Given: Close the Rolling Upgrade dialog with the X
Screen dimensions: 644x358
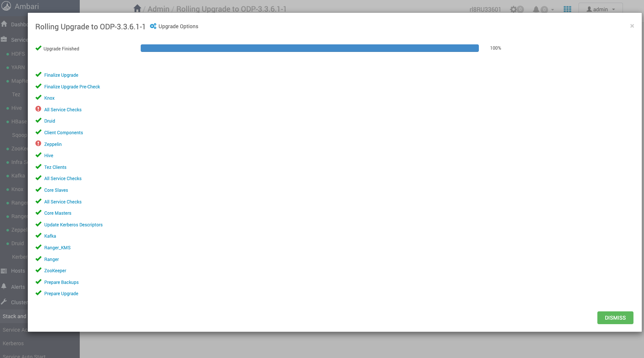Looking at the screenshot, I should [x=632, y=26].
